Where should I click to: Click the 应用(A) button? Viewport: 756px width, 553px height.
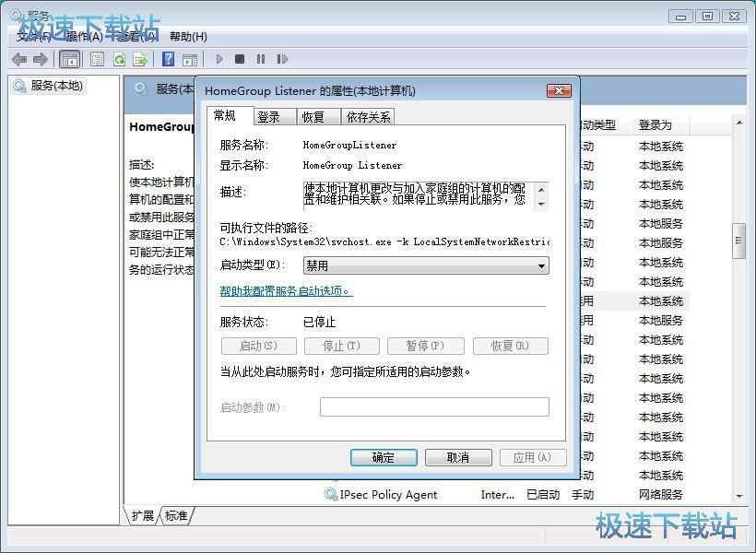pos(533,457)
